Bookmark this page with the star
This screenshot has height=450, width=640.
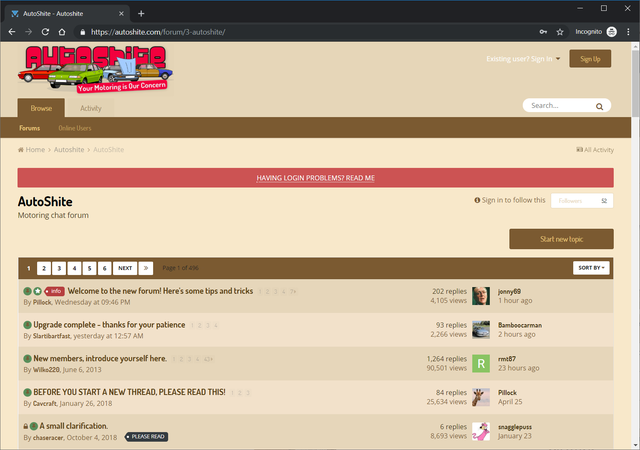click(x=560, y=32)
